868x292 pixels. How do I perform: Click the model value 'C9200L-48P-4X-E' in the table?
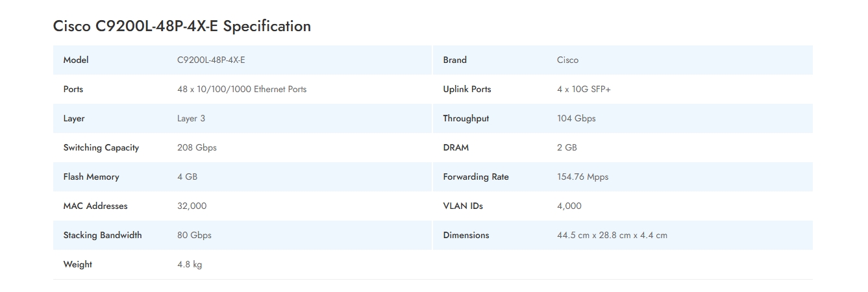click(211, 60)
